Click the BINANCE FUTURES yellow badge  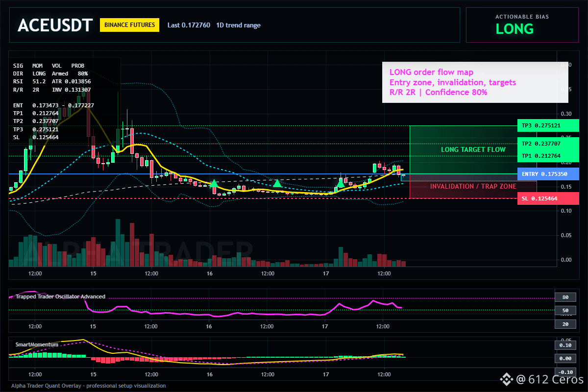pos(129,25)
